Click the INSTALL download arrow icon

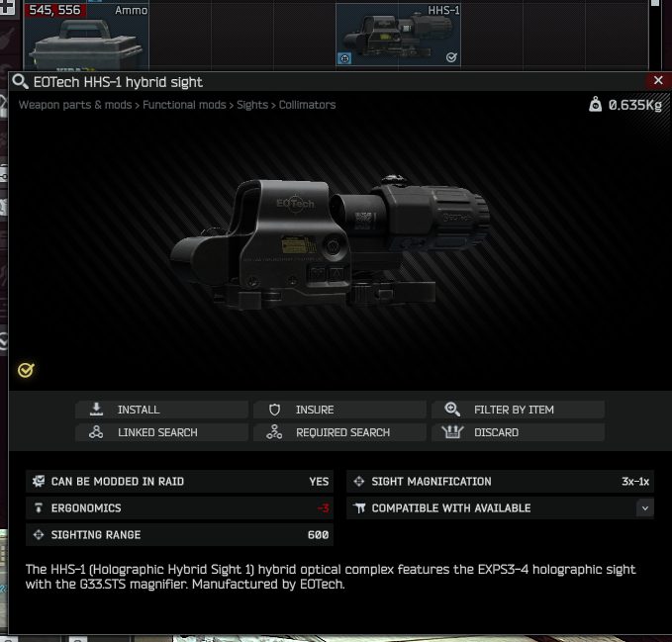point(96,410)
